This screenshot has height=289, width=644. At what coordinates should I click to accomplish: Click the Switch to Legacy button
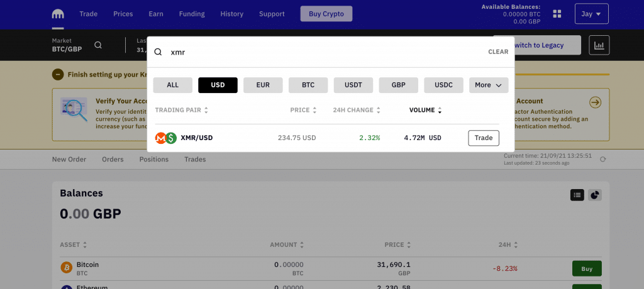click(537, 45)
